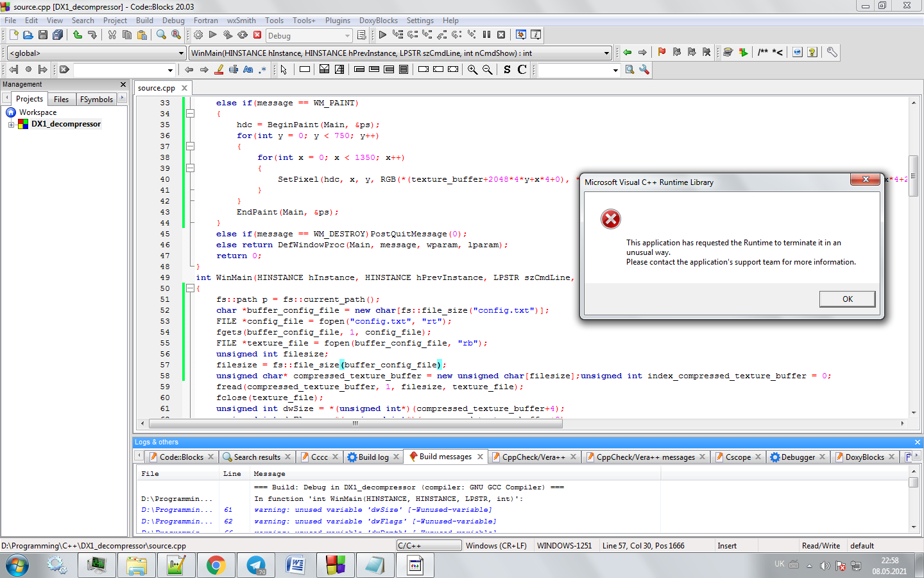Image resolution: width=924 pixels, height=578 pixels.
Task: Toggle regex (.*) search option
Action: [263, 69]
